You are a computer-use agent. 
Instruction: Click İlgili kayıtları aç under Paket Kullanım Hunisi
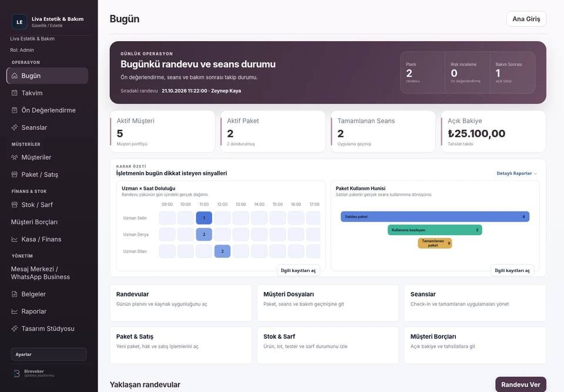point(512,270)
